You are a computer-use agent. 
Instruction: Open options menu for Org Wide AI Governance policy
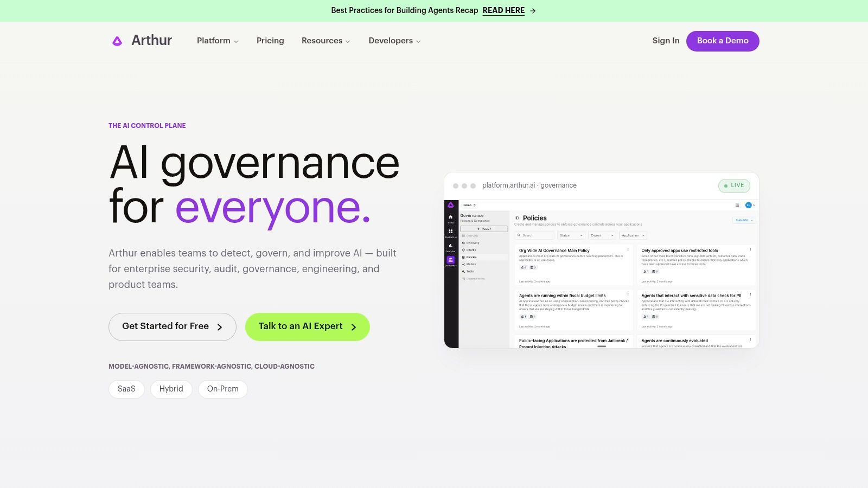click(x=628, y=250)
